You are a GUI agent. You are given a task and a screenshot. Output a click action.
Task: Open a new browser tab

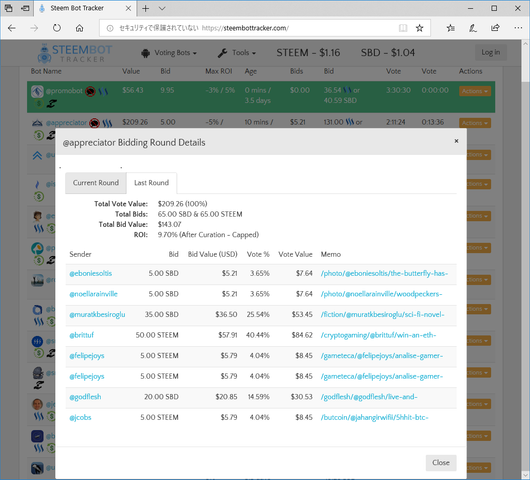145,8
